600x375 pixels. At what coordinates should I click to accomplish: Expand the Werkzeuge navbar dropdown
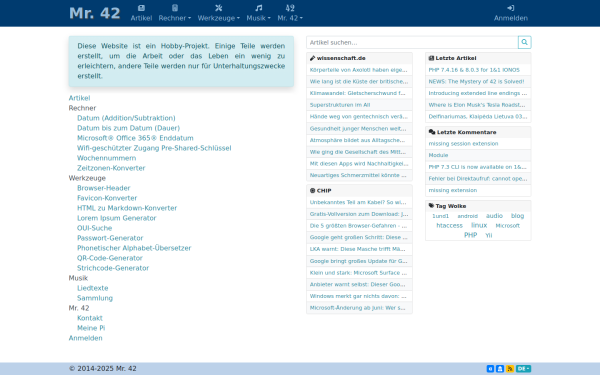click(218, 13)
